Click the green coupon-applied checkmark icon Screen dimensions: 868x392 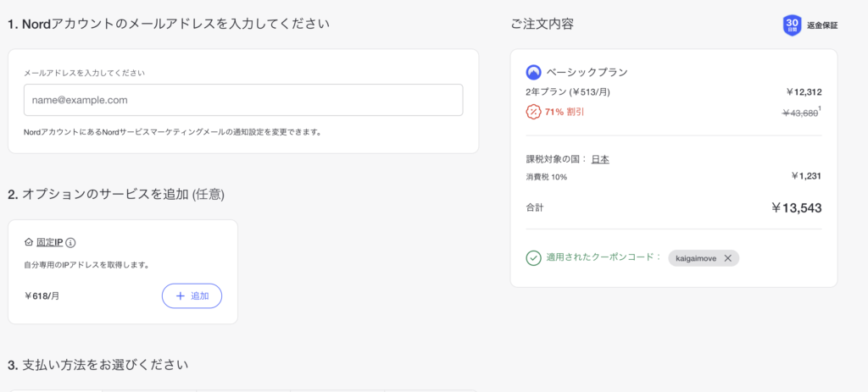pos(533,257)
